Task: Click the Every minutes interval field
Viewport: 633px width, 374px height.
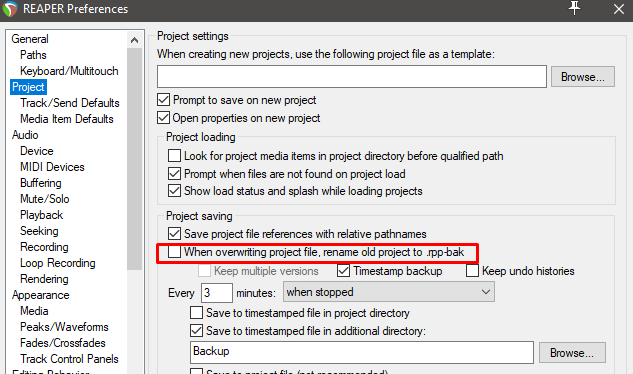Action: coord(217,292)
